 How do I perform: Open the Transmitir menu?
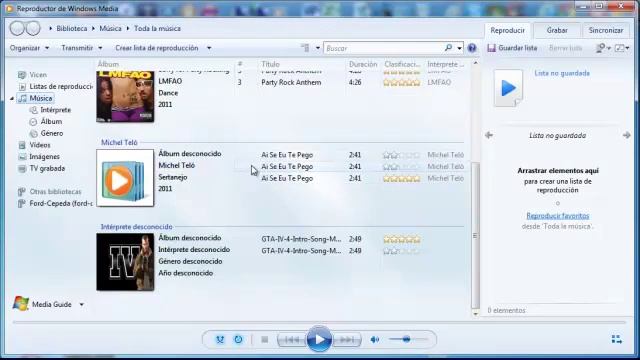(x=82, y=48)
